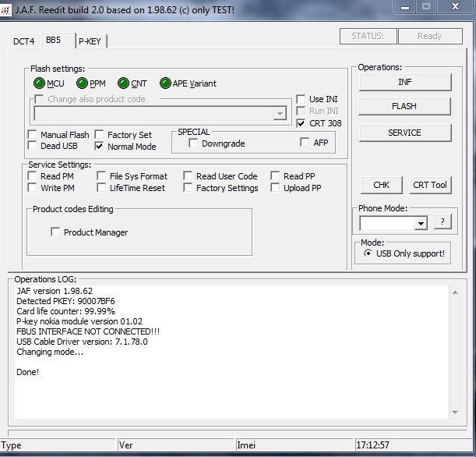Viewport: 476px width, 457px height.
Task: Tick the Read PP checkbox
Action: (275, 175)
